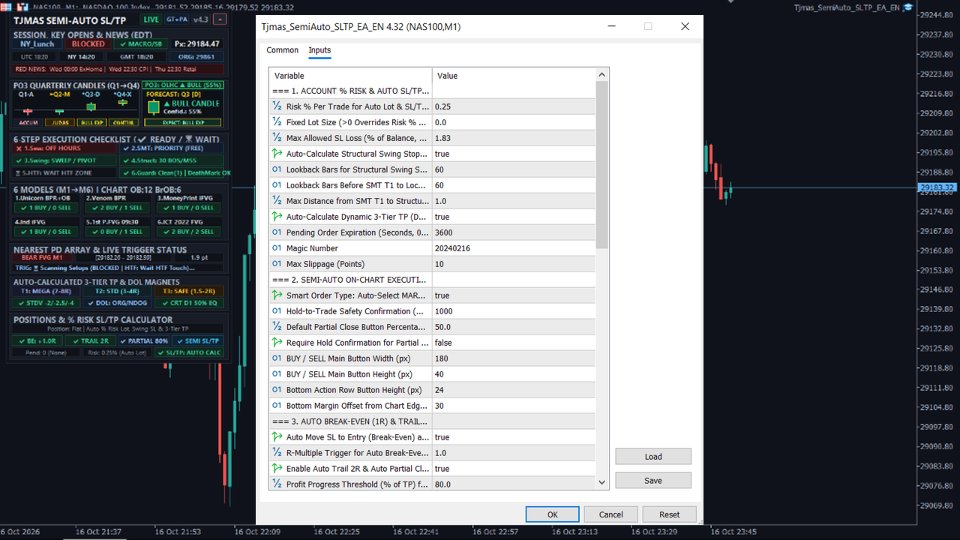The image size is (960, 540).
Task: Click the Variable column header
Action: (x=350, y=75)
